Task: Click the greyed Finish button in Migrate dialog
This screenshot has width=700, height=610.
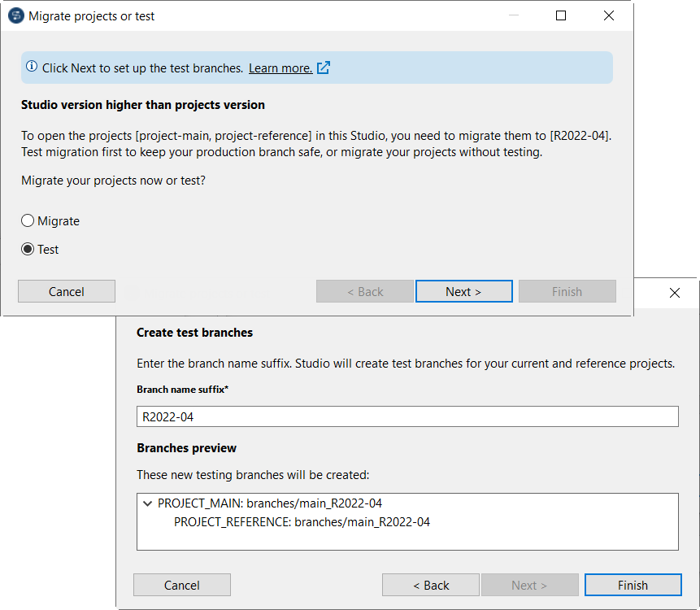Action: tap(567, 292)
